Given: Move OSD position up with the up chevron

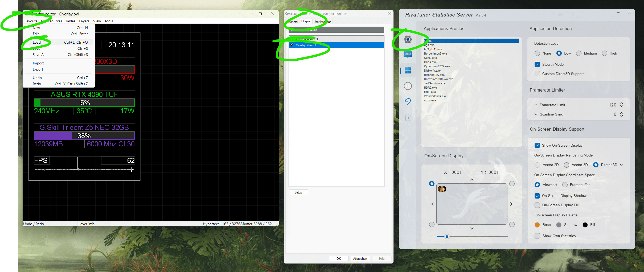Looking at the screenshot, I should (x=472, y=179).
